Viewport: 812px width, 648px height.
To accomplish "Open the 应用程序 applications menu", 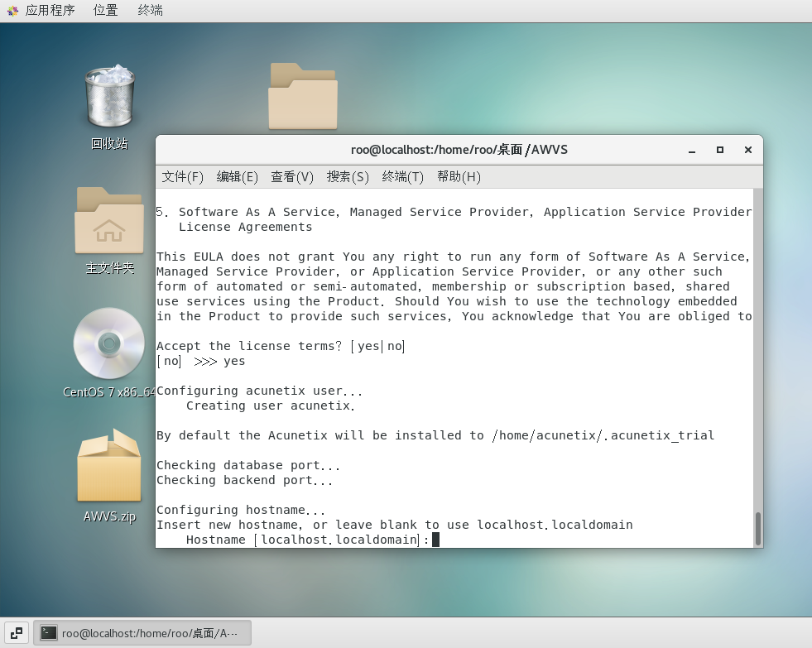I will click(x=50, y=11).
